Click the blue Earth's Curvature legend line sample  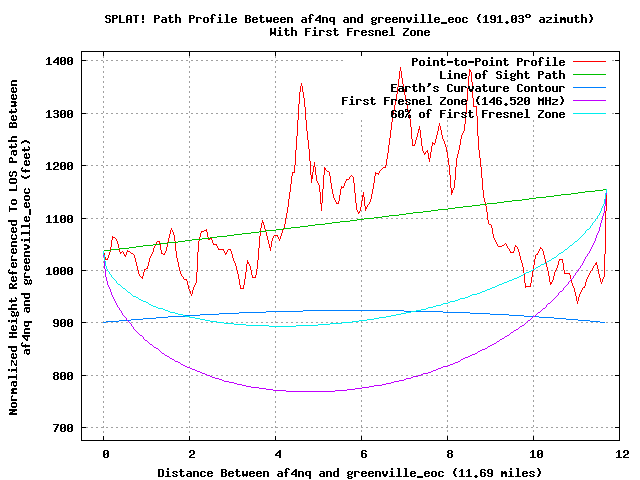pyautogui.click(x=589, y=88)
